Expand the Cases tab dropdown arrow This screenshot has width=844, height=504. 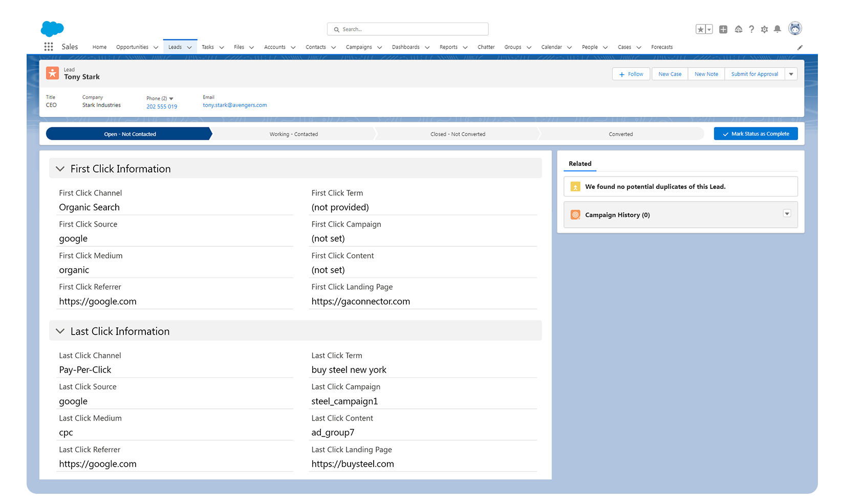(x=639, y=48)
